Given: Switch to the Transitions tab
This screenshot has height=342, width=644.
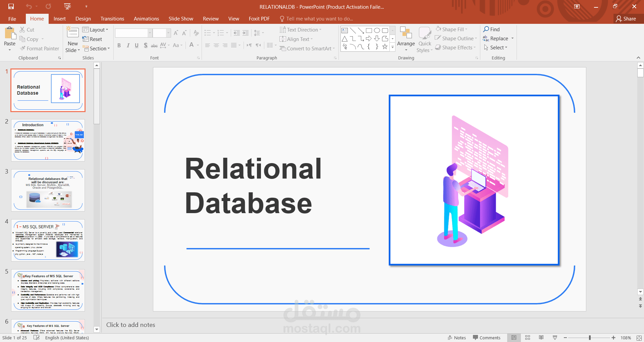Looking at the screenshot, I should coord(112,18).
